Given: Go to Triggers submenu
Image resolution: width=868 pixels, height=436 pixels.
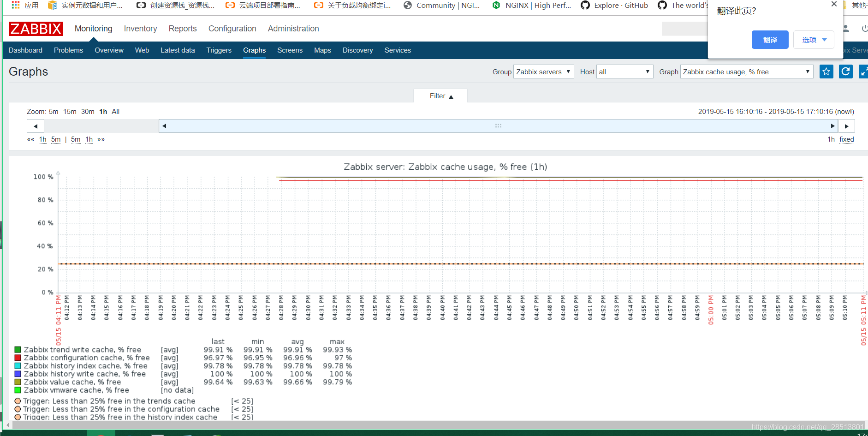Looking at the screenshot, I should pos(219,50).
